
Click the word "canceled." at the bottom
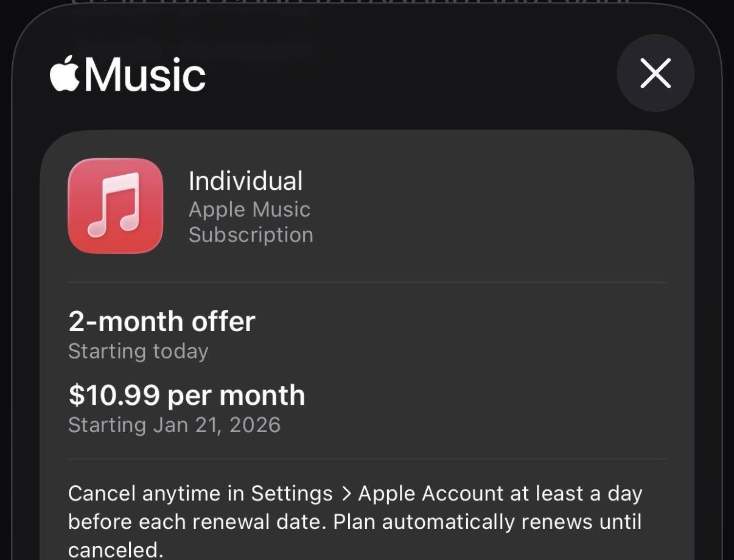pos(116,550)
